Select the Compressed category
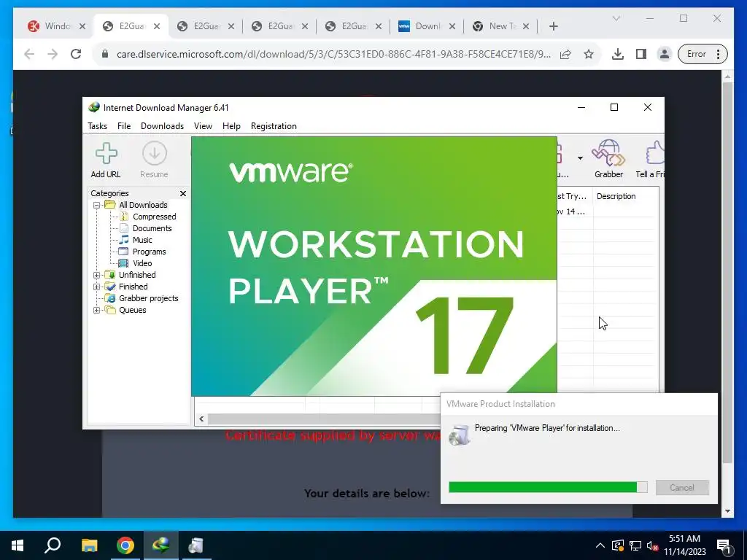 [155, 217]
